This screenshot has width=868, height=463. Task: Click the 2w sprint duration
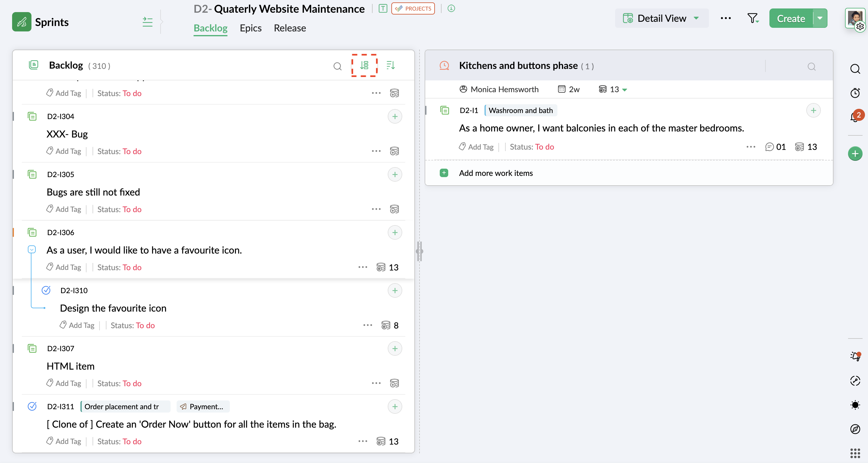569,89
